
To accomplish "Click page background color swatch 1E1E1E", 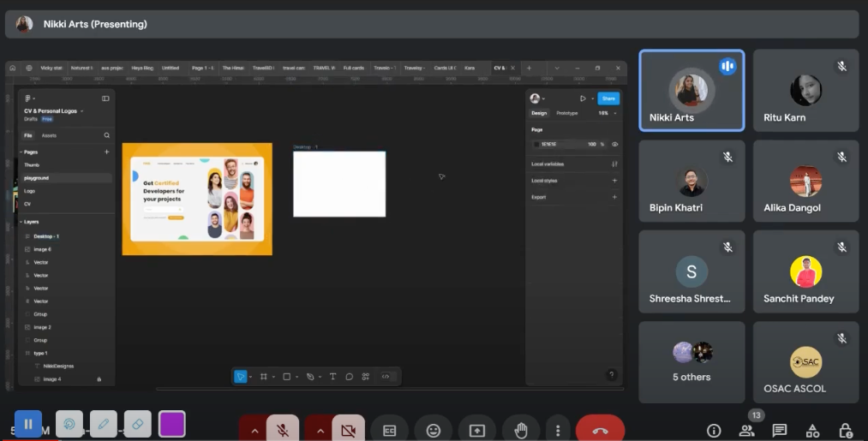I will 536,145.
